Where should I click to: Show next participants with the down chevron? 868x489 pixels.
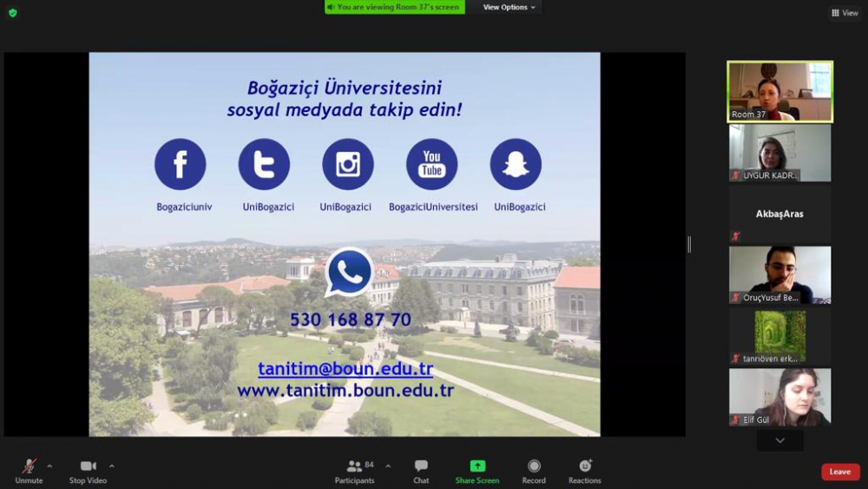click(x=780, y=441)
